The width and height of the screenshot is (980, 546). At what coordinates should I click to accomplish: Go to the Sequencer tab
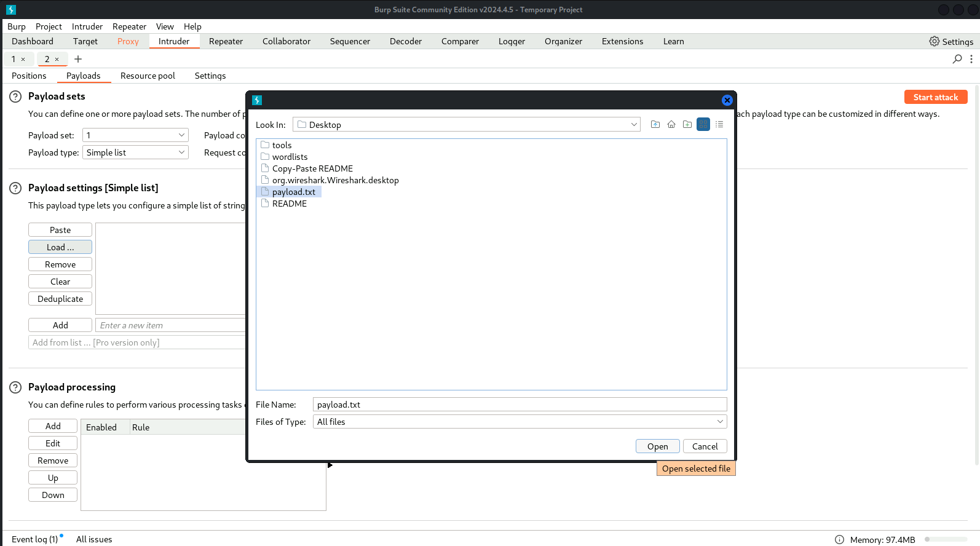tap(350, 41)
